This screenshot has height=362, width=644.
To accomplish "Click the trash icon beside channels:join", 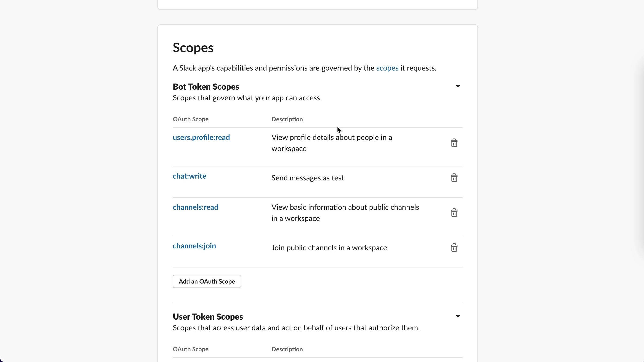I will tap(454, 247).
